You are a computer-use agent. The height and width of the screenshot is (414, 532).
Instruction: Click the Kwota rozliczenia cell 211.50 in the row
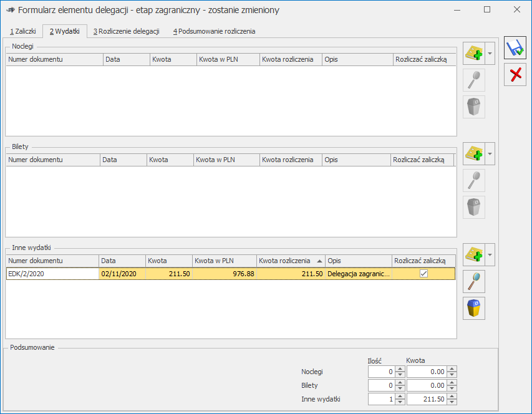tap(291, 274)
